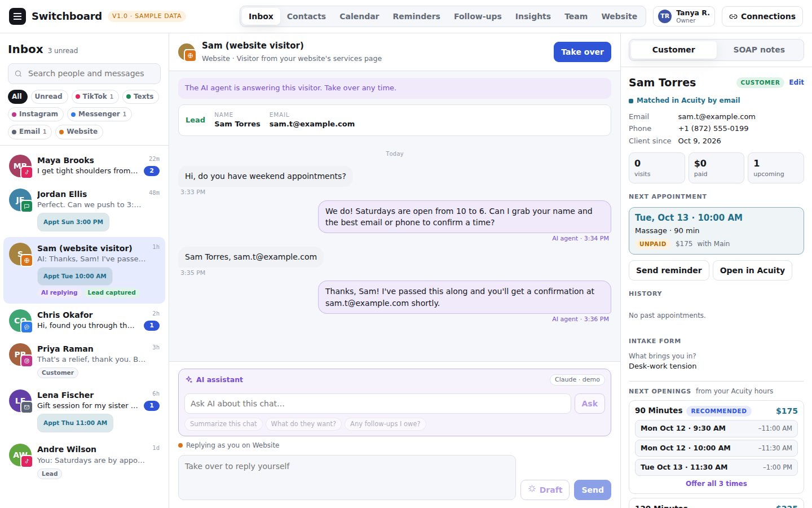
Task: Filter inbox by Unread
Action: (48, 97)
